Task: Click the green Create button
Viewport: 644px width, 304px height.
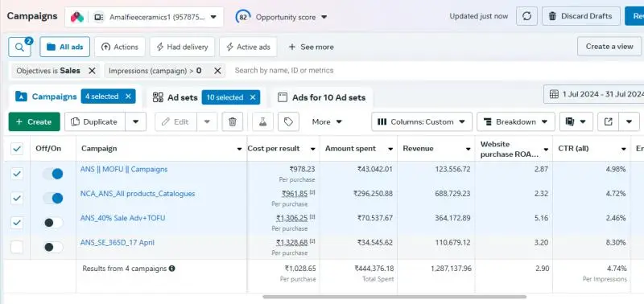Action: pyautogui.click(x=34, y=122)
